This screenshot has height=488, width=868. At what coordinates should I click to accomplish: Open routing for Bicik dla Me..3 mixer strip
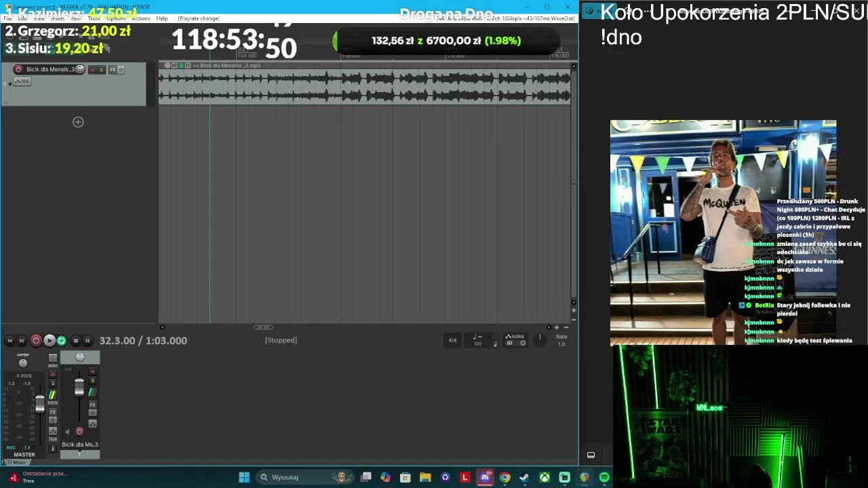pos(93,392)
